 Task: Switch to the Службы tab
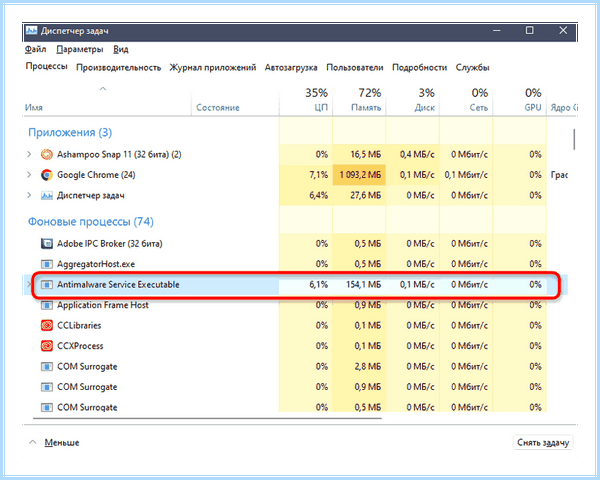pos(473,68)
